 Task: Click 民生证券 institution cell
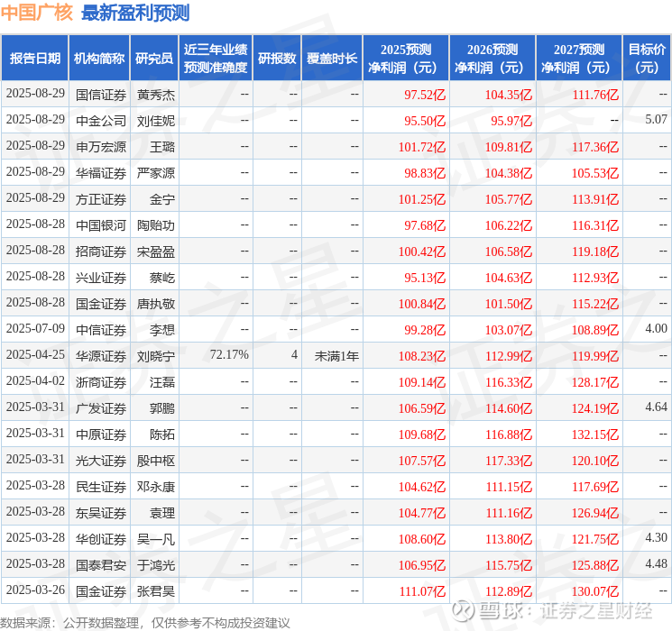tap(101, 487)
